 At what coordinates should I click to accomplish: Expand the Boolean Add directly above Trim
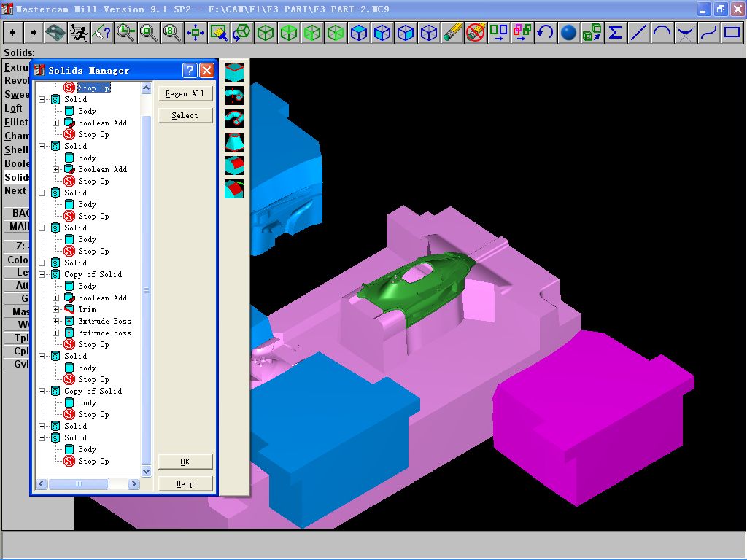coord(55,297)
